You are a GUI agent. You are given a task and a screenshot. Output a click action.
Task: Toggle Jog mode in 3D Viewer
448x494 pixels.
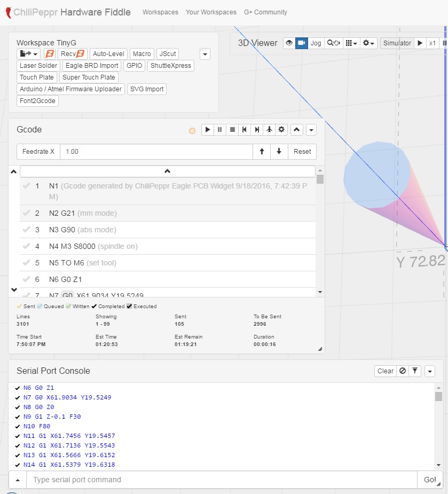[x=316, y=43]
